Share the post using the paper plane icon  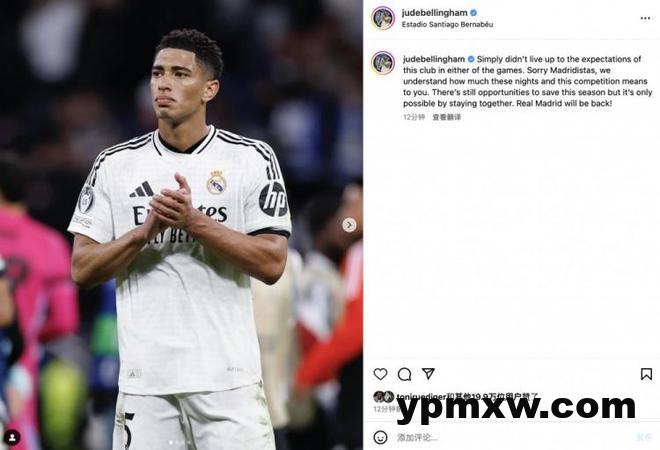(x=428, y=373)
